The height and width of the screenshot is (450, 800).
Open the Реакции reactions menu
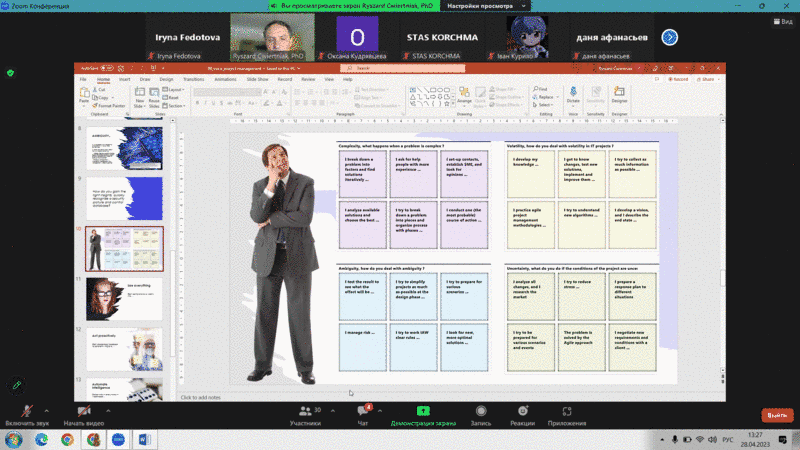(522, 412)
